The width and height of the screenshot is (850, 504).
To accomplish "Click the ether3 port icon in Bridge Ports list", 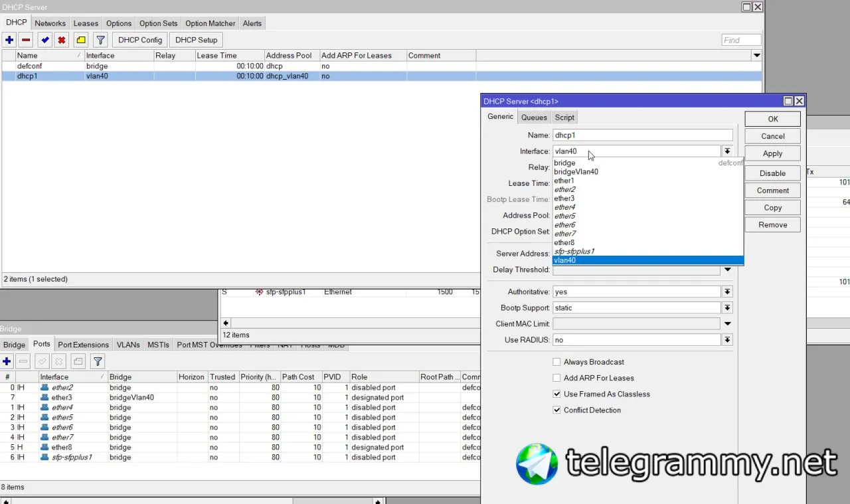I will tap(44, 398).
